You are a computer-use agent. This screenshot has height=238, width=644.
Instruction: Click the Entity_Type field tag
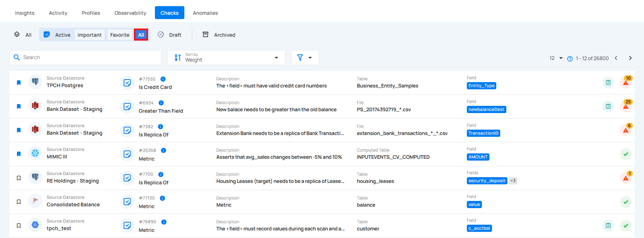pyautogui.click(x=482, y=86)
